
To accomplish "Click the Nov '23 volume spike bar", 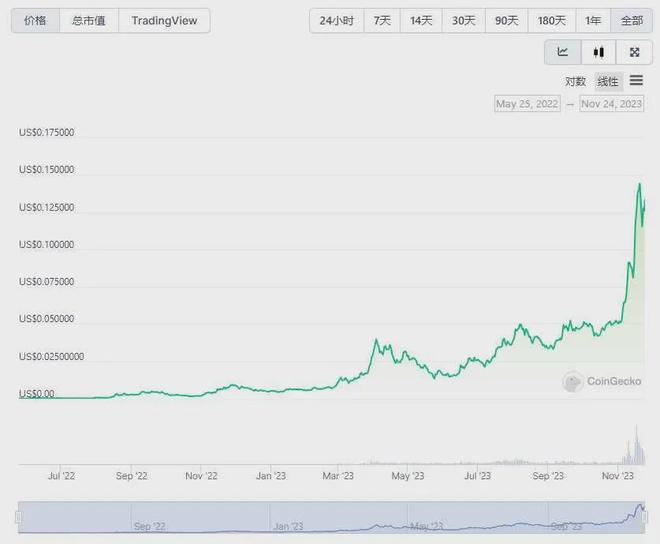I will coord(636,445).
